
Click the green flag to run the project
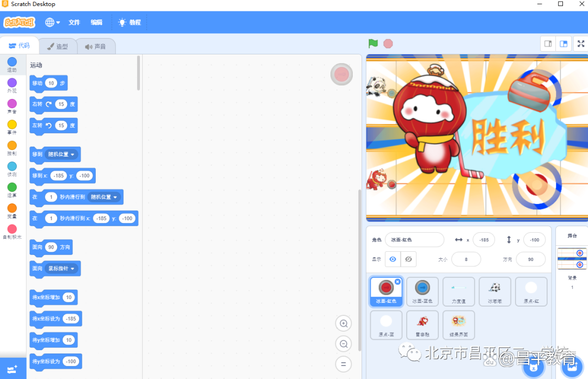[x=373, y=44]
